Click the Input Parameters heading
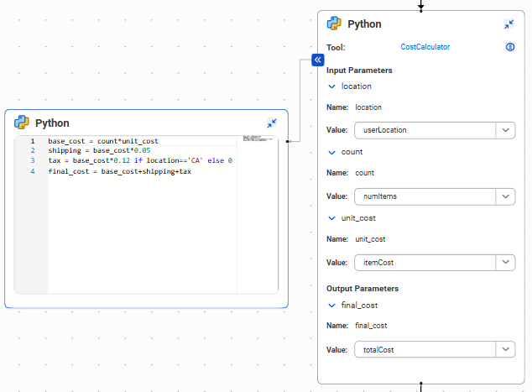Image resolution: width=532 pixels, height=392 pixels. [x=359, y=71]
